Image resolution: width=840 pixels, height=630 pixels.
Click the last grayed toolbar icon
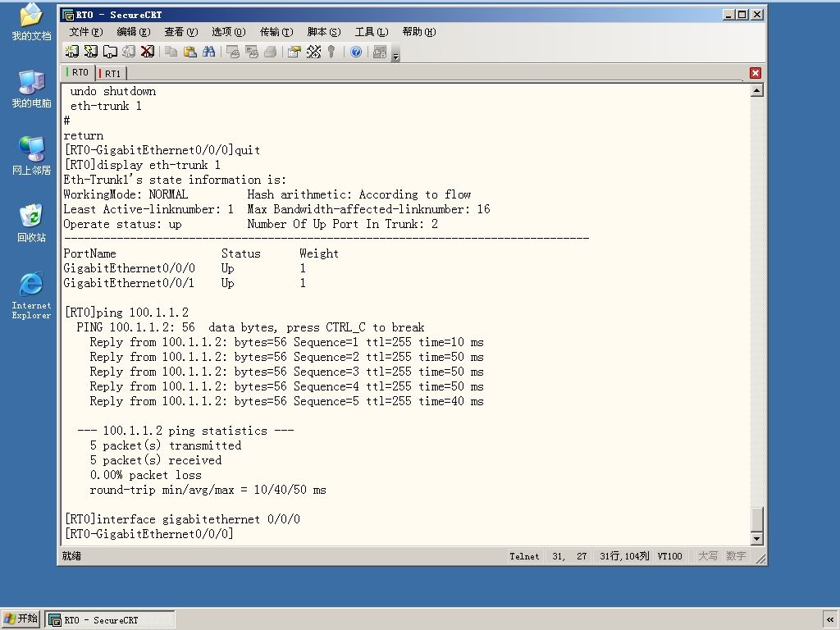click(x=379, y=52)
